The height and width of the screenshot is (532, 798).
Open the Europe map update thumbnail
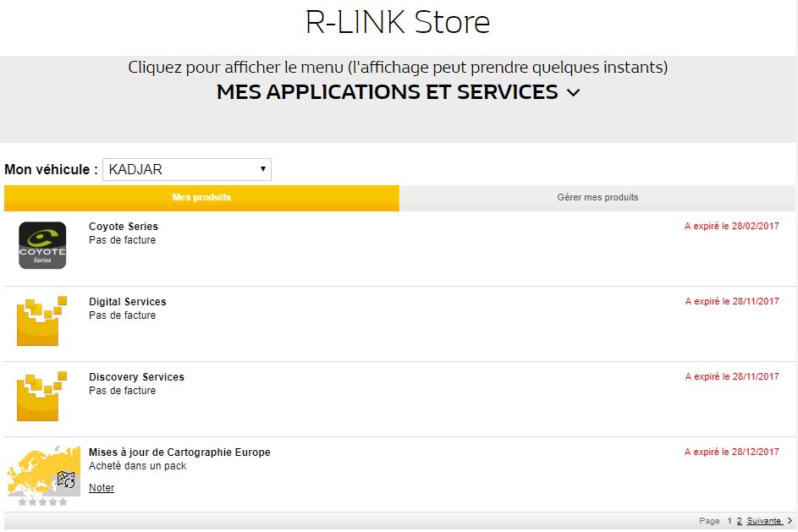tap(43, 470)
